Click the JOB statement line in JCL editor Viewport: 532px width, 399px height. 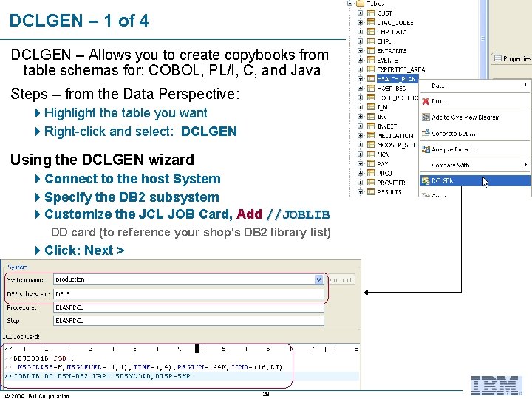pyautogui.click(x=39, y=358)
